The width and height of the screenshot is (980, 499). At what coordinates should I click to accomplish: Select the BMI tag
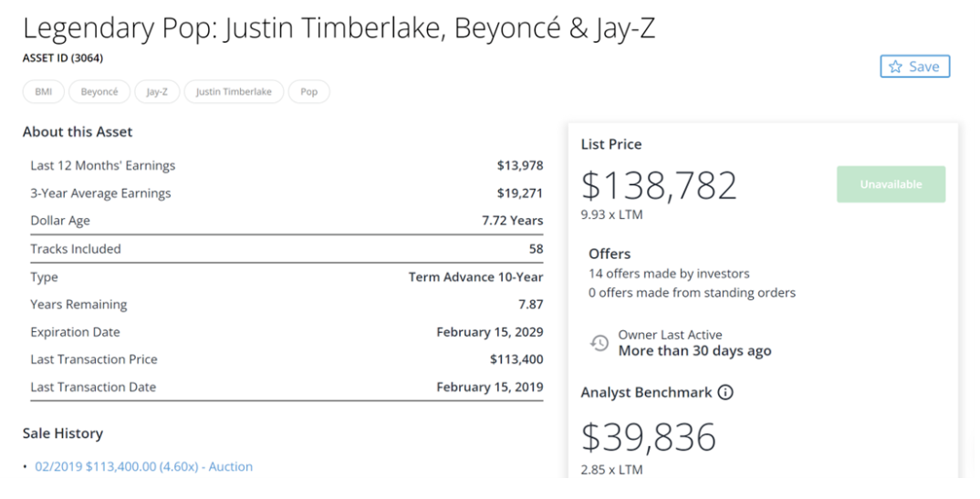point(43,92)
